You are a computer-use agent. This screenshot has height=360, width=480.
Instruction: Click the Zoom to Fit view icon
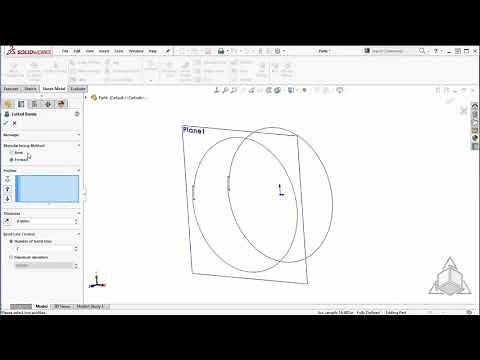click(217, 90)
